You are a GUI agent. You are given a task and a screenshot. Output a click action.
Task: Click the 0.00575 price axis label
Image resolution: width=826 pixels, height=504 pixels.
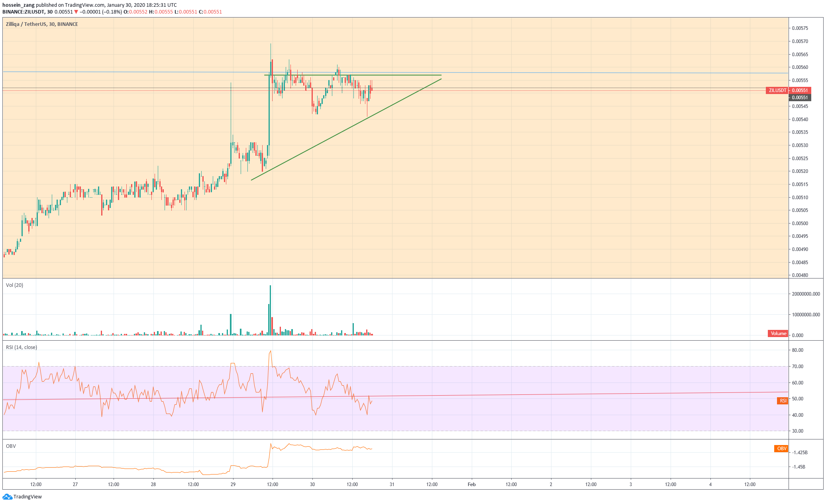click(800, 28)
